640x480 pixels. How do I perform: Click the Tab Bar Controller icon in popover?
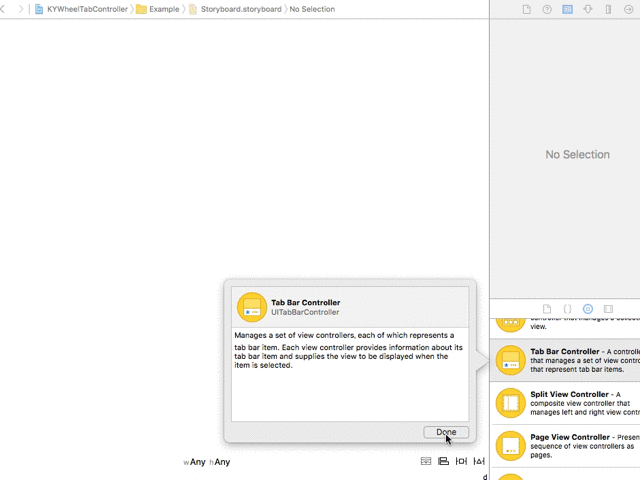[252, 307]
